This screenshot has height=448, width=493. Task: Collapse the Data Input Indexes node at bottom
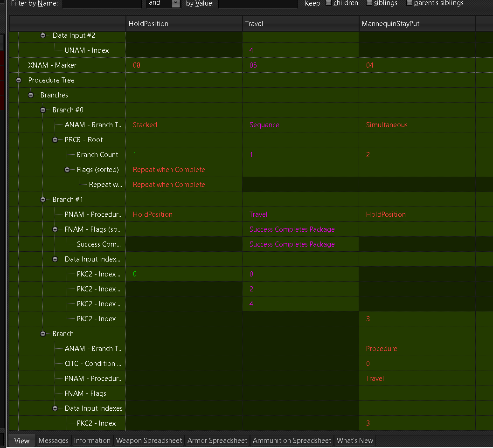tap(55, 408)
